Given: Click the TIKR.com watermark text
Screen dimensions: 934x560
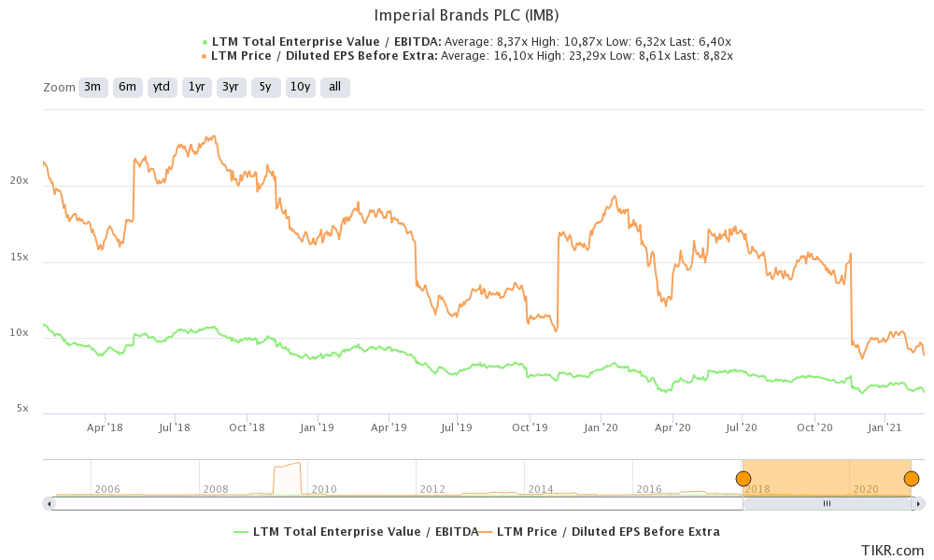Looking at the screenshot, I should [x=890, y=550].
